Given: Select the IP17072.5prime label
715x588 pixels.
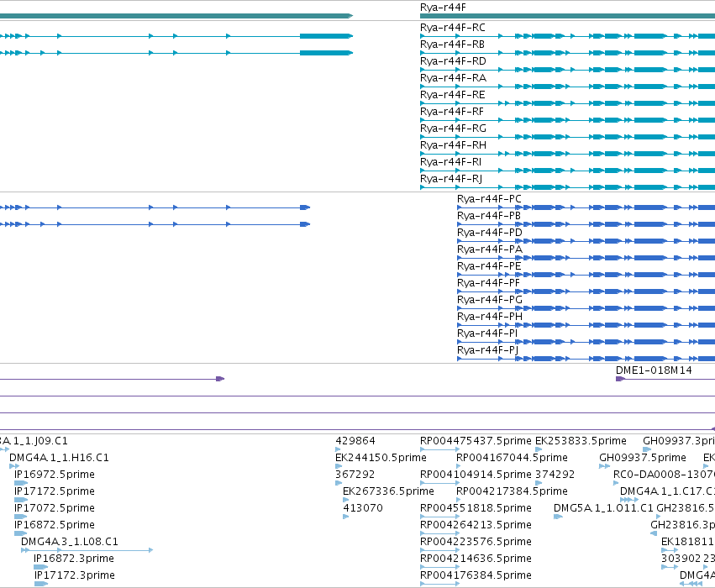Looking at the screenshot, I should pyautogui.click(x=55, y=507).
